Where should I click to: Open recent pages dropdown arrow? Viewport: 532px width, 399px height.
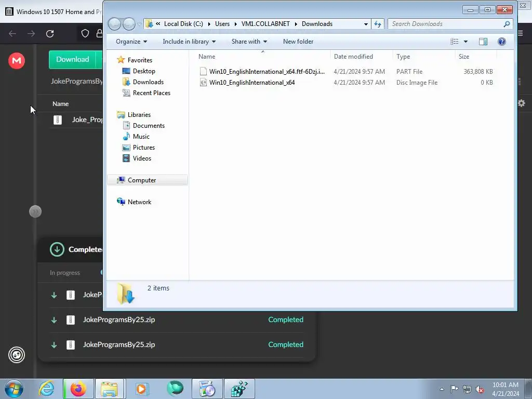click(139, 24)
